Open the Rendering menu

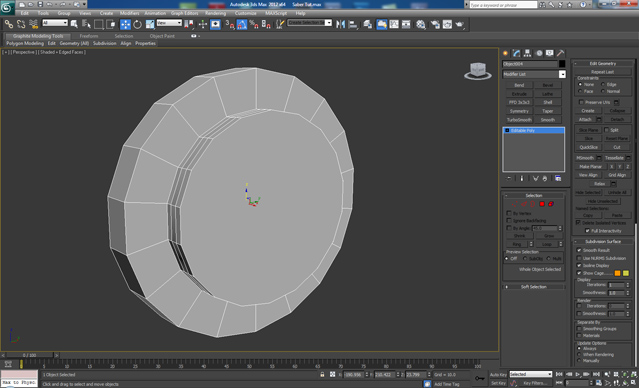(x=215, y=13)
